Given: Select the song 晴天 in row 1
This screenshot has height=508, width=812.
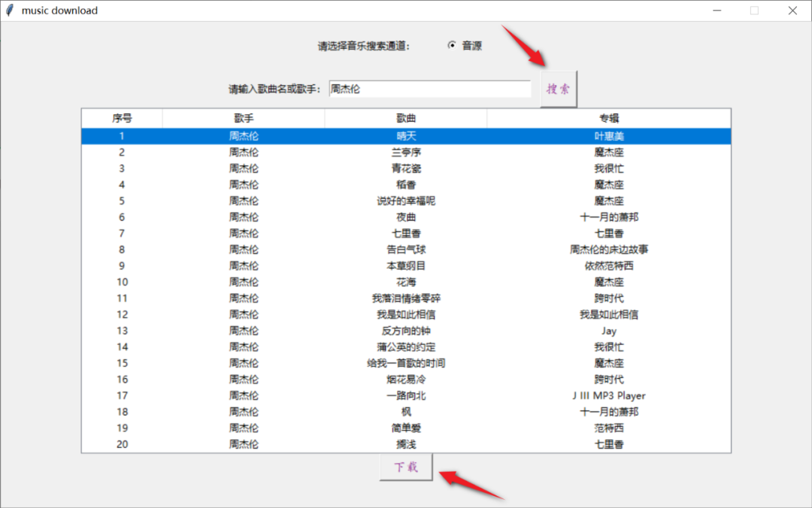Looking at the screenshot, I should click(x=405, y=135).
